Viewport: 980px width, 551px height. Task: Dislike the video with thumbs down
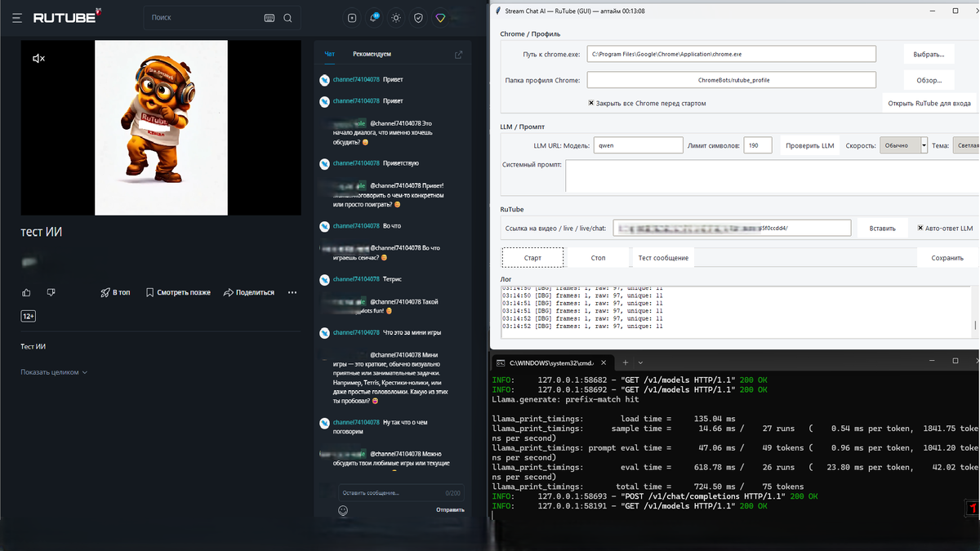coord(51,292)
